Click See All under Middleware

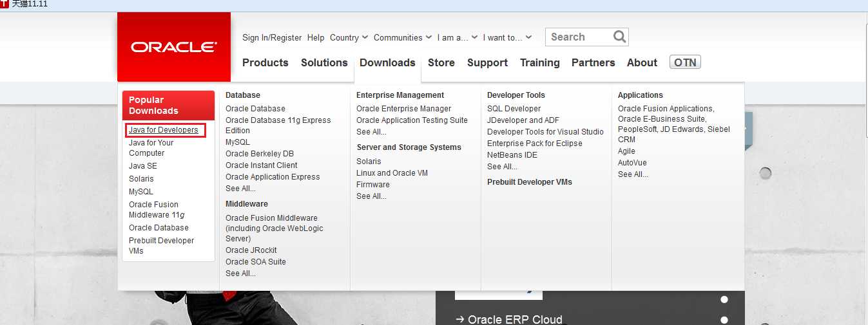click(x=240, y=274)
